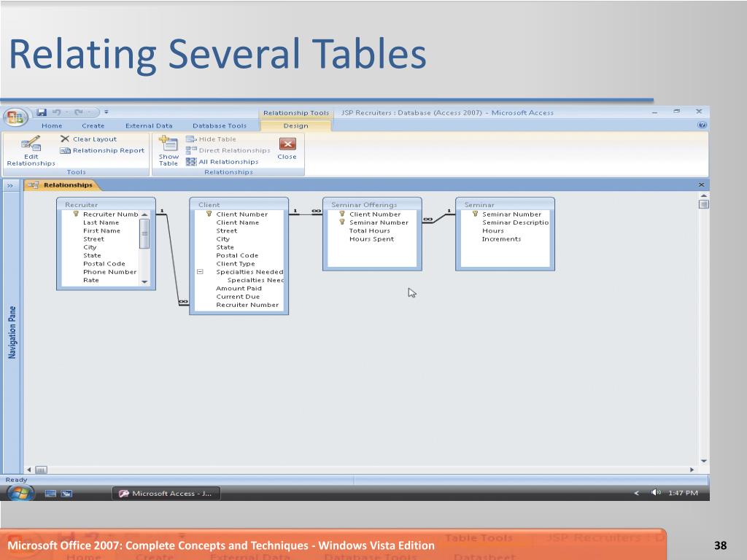Select Rate field in Recruiter table

pos(91,280)
